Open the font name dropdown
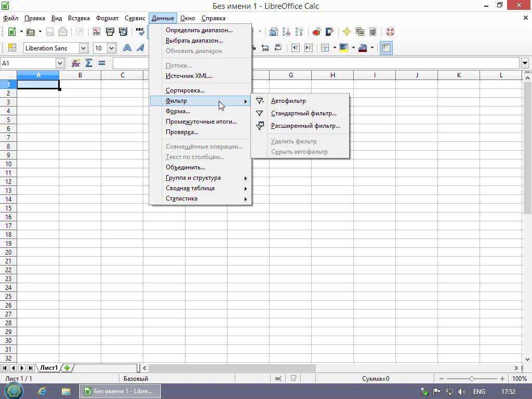The height and width of the screenshot is (399, 532). pos(84,48)
